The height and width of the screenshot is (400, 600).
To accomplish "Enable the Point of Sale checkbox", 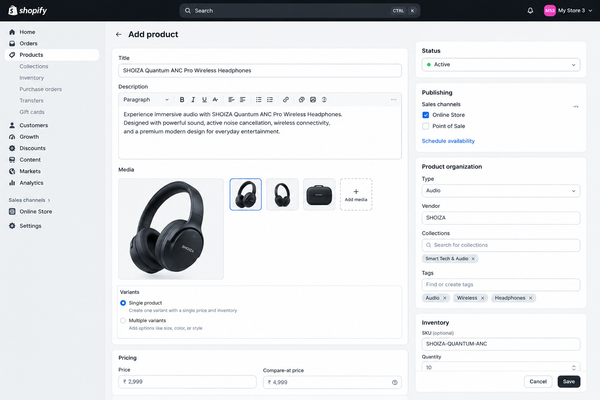I will pos(426,126).
